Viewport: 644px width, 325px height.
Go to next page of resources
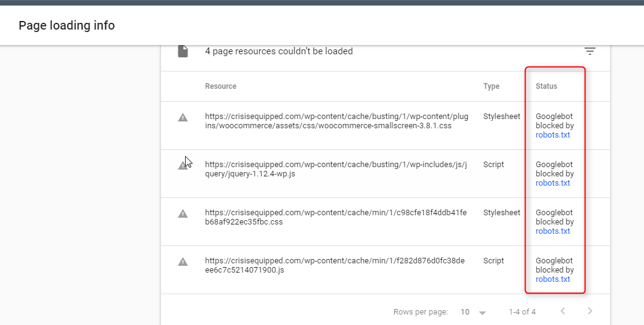(x=590, y=311)
